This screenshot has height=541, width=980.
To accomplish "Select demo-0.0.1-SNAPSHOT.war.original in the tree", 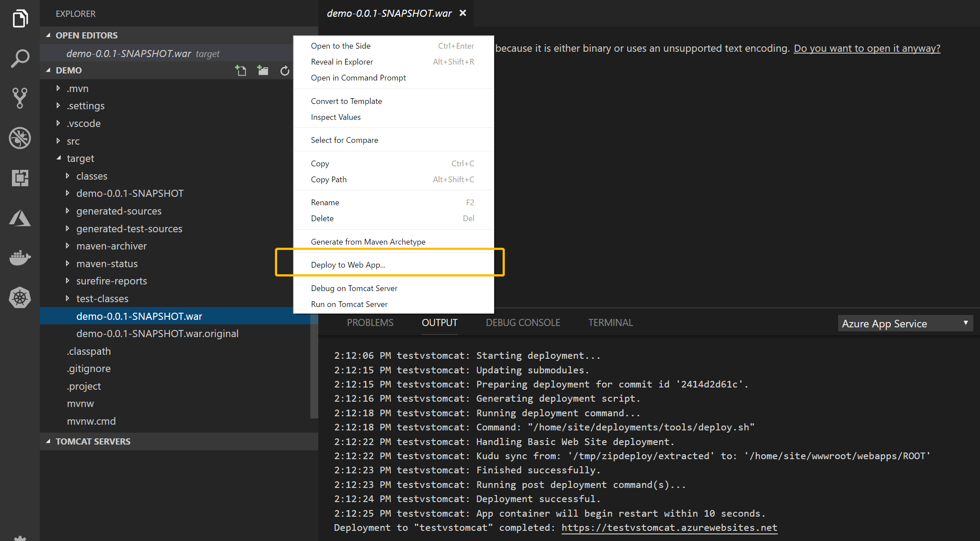I will (x=157, y=333).
